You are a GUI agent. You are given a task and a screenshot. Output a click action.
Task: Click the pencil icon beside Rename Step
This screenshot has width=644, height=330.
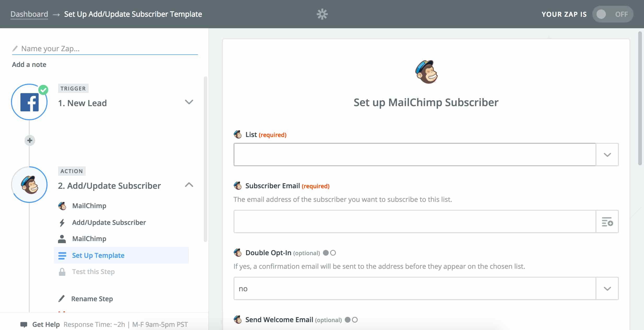coord(62,299)
